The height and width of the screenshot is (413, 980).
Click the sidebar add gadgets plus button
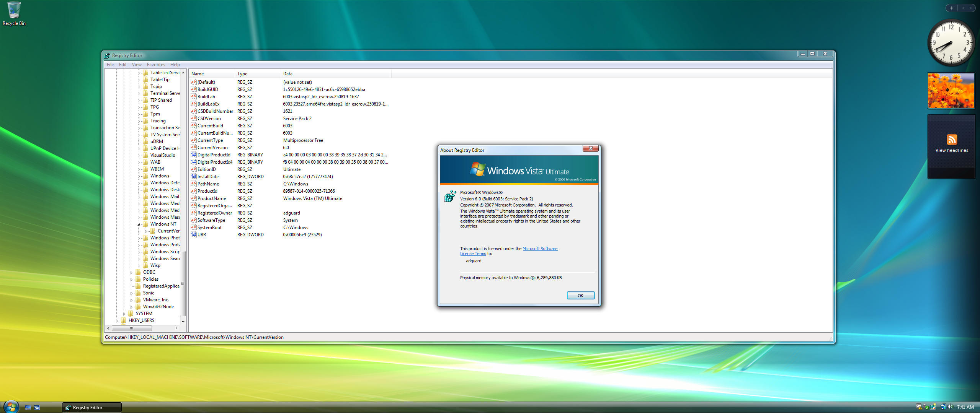tap(951, 8)
